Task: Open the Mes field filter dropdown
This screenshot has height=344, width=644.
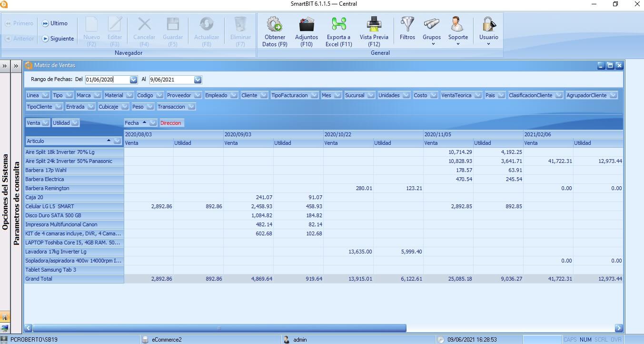Action: (337, 95)
